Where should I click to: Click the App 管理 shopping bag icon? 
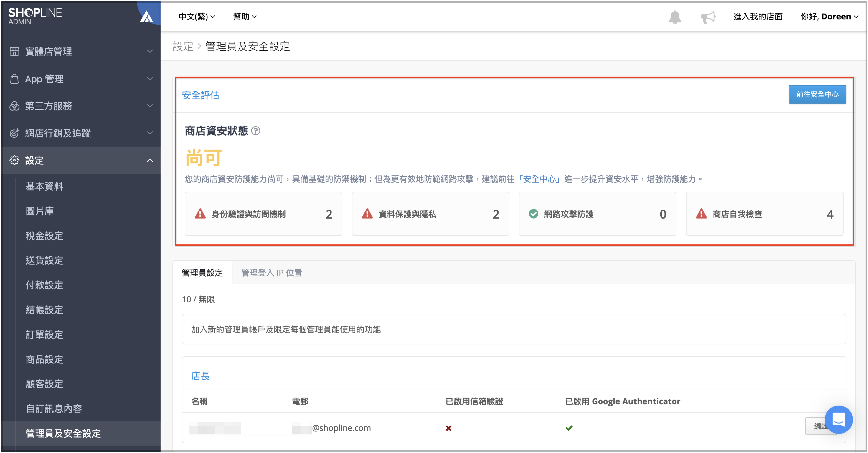pos(14,79)
